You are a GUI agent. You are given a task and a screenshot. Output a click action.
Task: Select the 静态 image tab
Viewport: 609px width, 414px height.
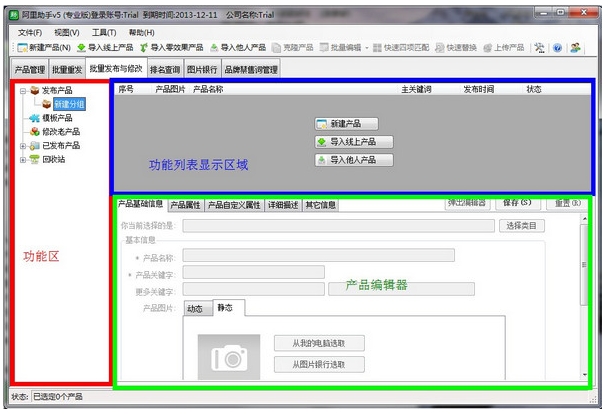click(229, 308)
